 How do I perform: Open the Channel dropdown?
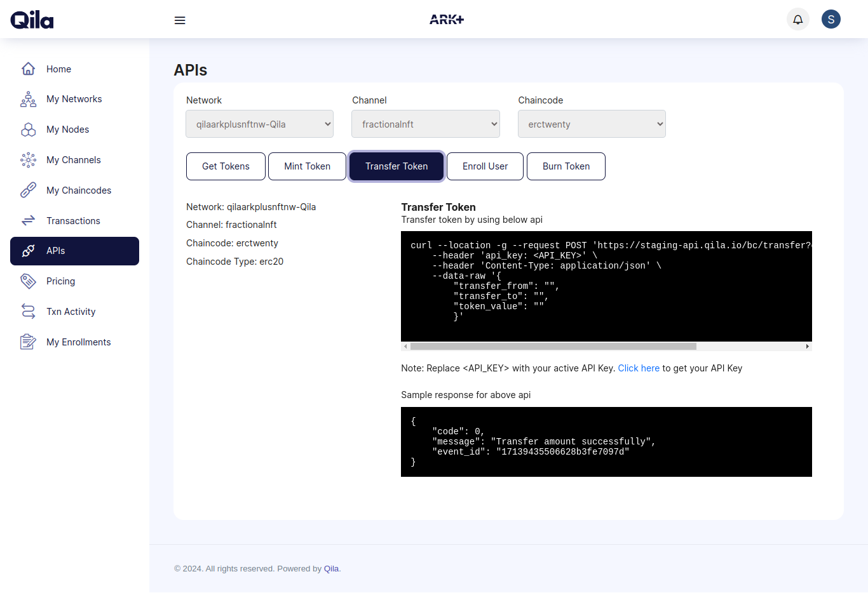point(426,124)
